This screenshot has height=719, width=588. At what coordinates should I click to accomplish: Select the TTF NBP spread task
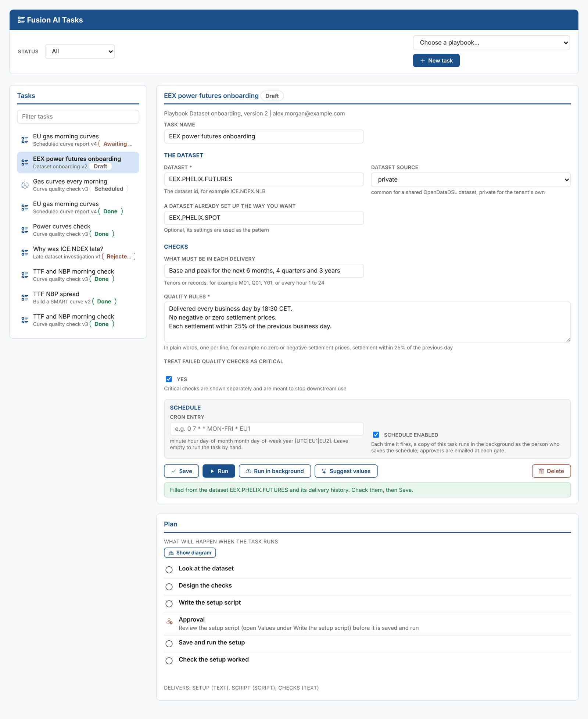(78, 298)
